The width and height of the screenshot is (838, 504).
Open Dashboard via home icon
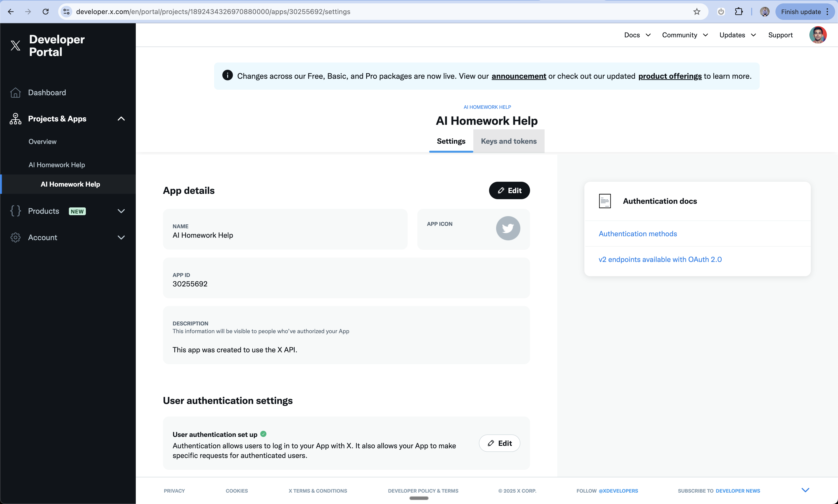click(15, 92)
